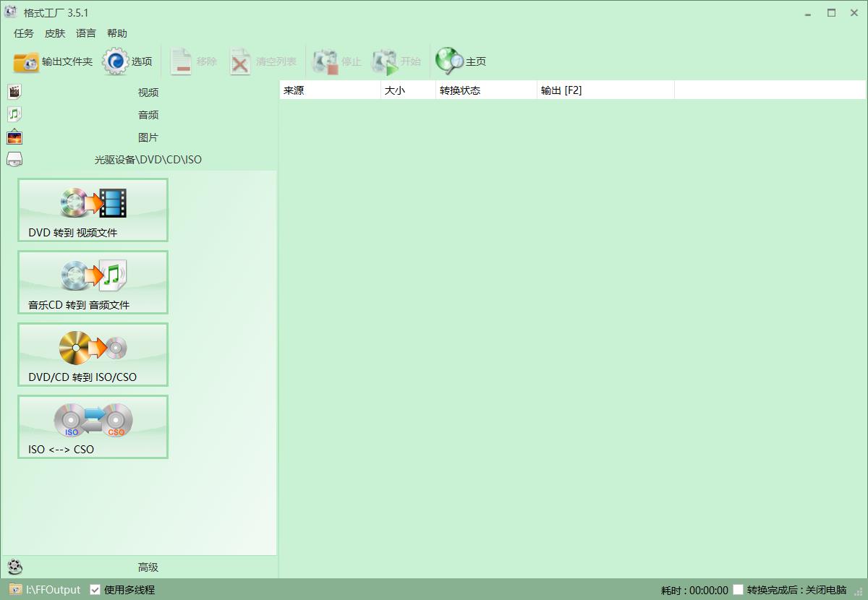This screenshot has width=868, height=600.
Task: Open the 输出文件夹 output folder icon
Action: click(27, 62)
